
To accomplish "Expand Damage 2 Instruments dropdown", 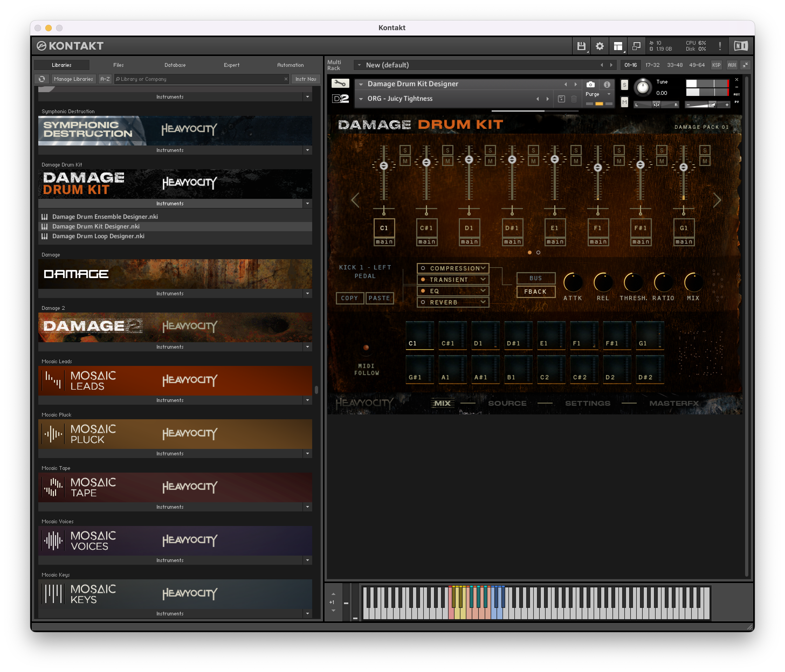I will 307,347.
